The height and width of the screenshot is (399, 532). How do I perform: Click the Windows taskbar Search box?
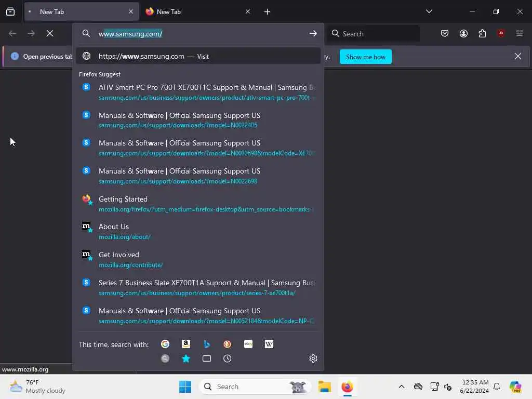255,387
